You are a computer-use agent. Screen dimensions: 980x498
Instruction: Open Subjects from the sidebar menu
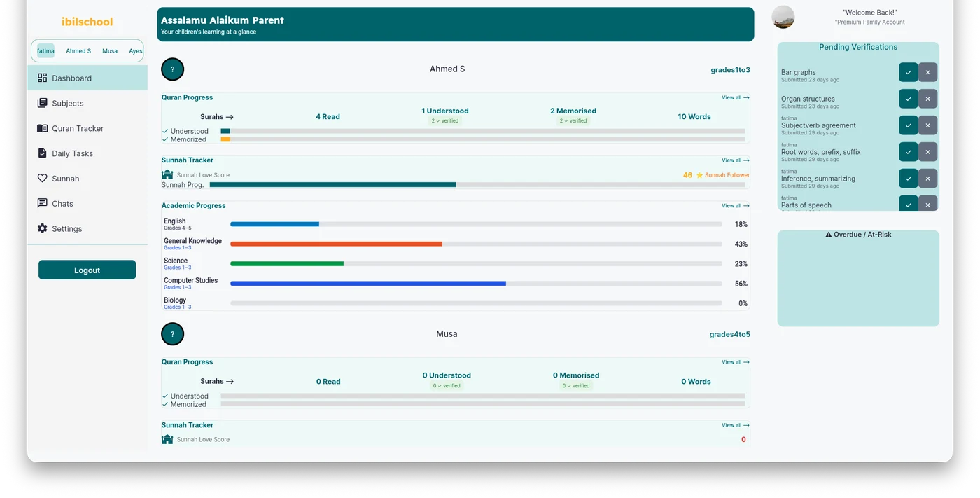87,103
